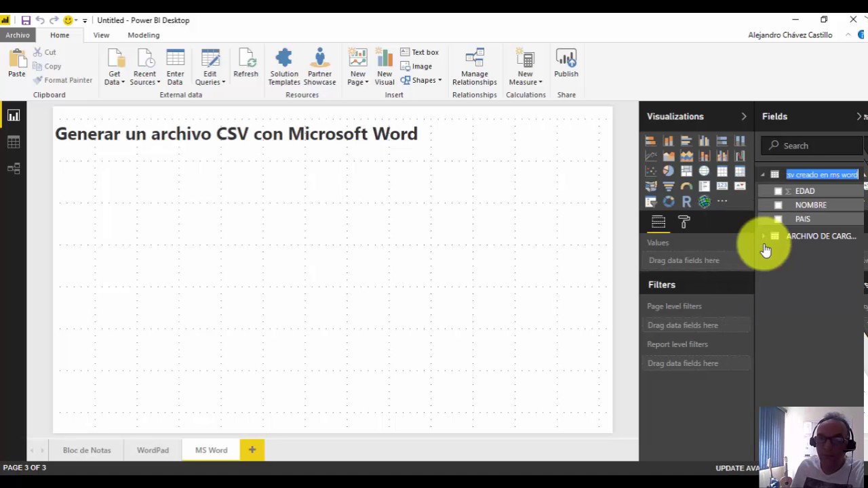Image resolution: width=868 pixels, height=488 pixels.
Task: Save the report with the floppy disk icon
Action: 26,20
